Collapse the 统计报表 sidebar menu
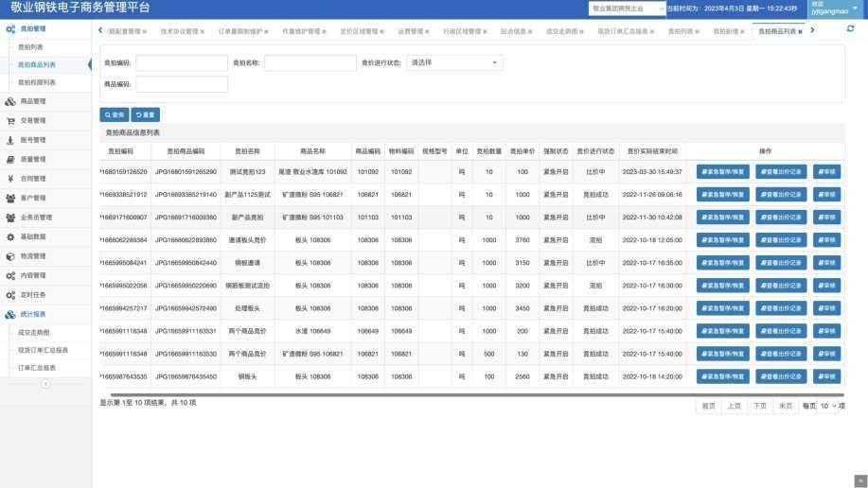The height and width of the screenshot is (488, 868). [x=46, y=314]
